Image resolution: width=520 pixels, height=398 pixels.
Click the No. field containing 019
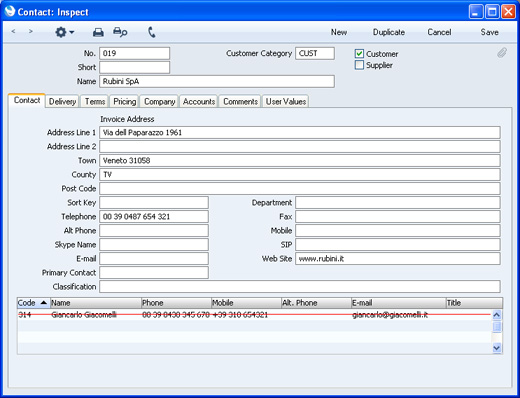click(134, 53)
